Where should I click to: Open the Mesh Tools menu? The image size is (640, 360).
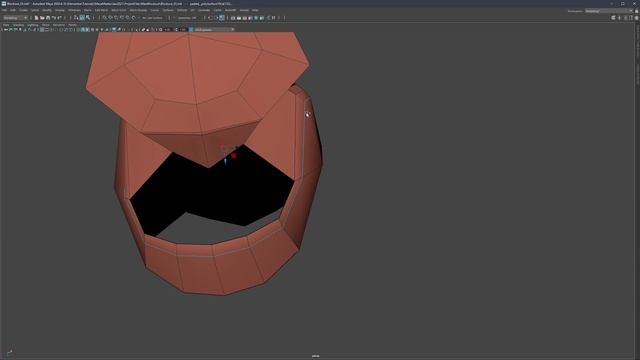pos(119,10)
